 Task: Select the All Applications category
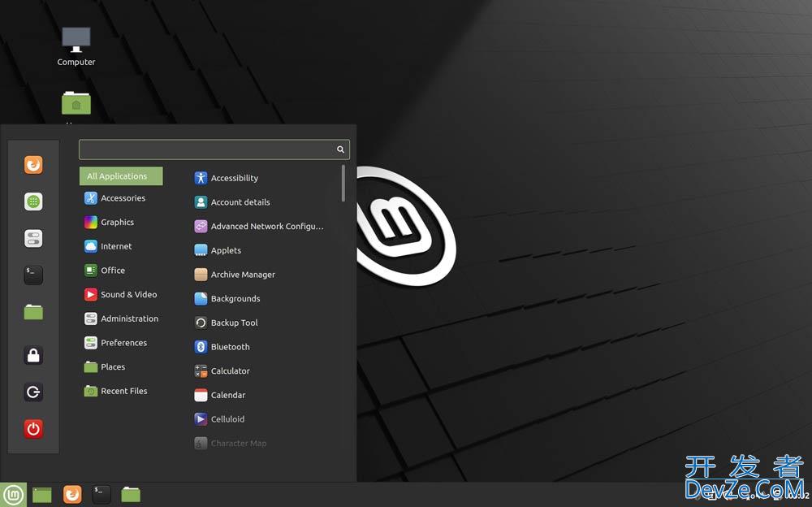[x=121, y=176]
